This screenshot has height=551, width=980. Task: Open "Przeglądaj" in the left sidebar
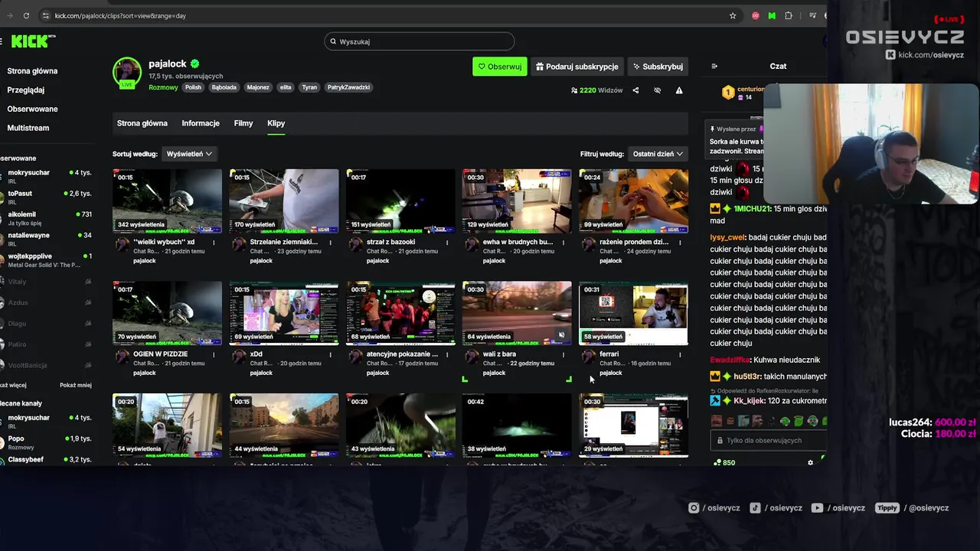pos(26,90)
